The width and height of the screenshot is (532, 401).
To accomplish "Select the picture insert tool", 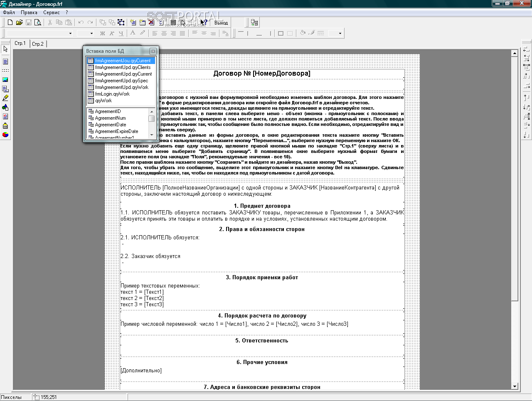I will [5, 80].
